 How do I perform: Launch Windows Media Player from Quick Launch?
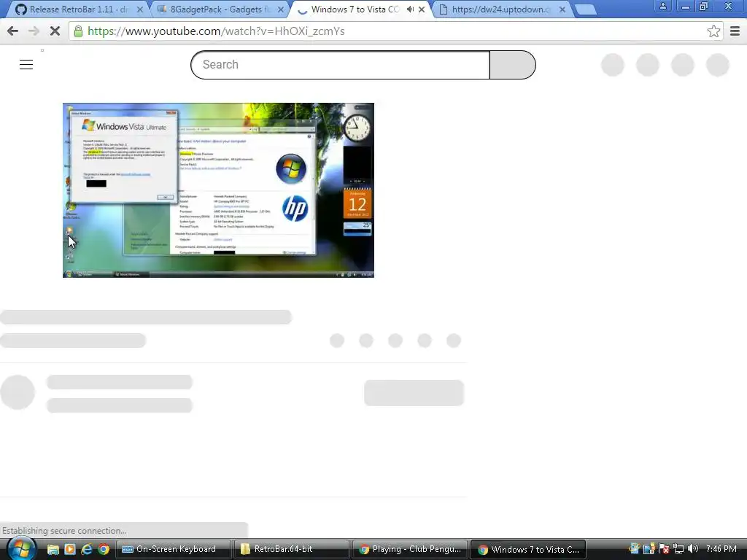[x=70, y=550]
